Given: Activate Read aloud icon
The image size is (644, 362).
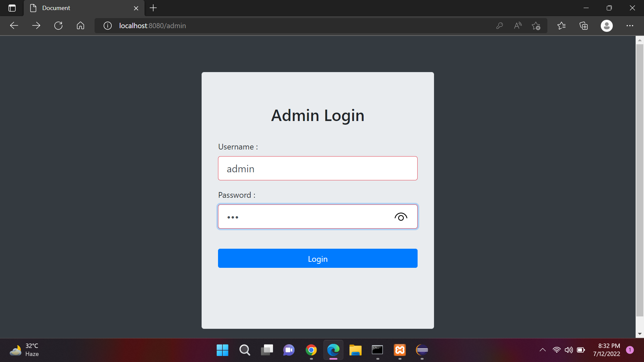Looking at the screenshot, I should click(x=518, y=26).
